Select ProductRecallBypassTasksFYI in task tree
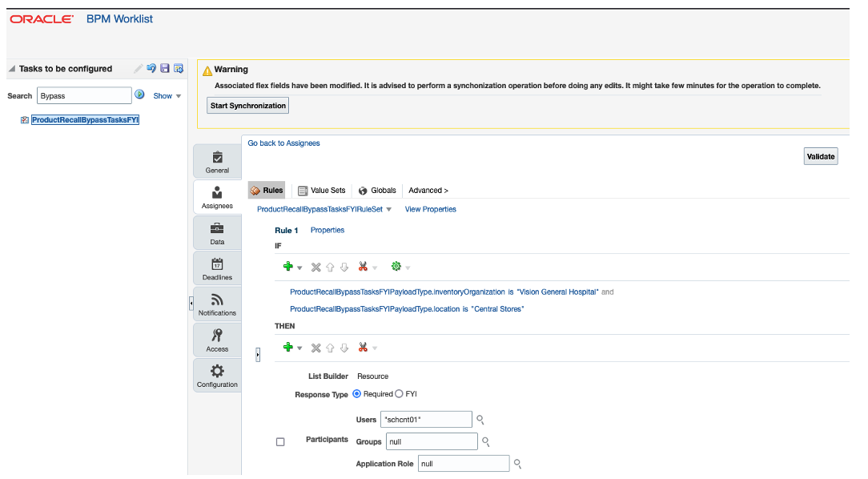Screen dimensions: 868x479 tap(85, 119)
